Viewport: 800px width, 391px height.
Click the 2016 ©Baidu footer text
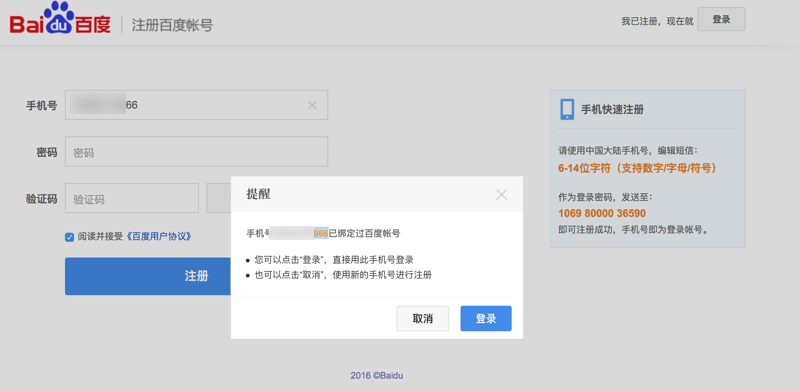click(377, 376)
